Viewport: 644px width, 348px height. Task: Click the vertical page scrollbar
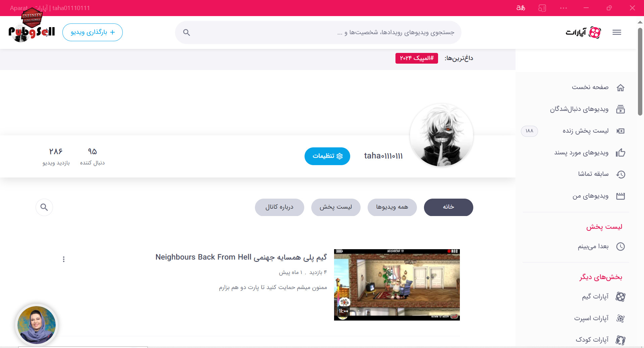640,72
